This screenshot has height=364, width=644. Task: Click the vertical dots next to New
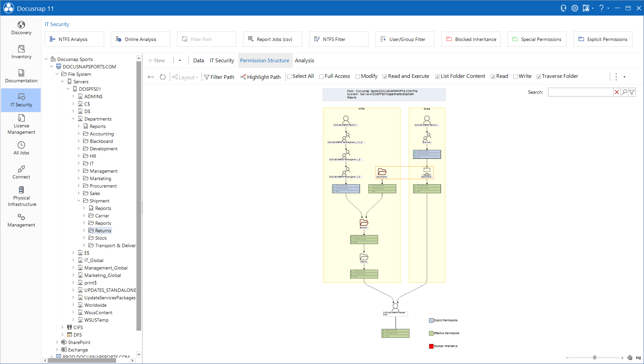pos(174,60)
